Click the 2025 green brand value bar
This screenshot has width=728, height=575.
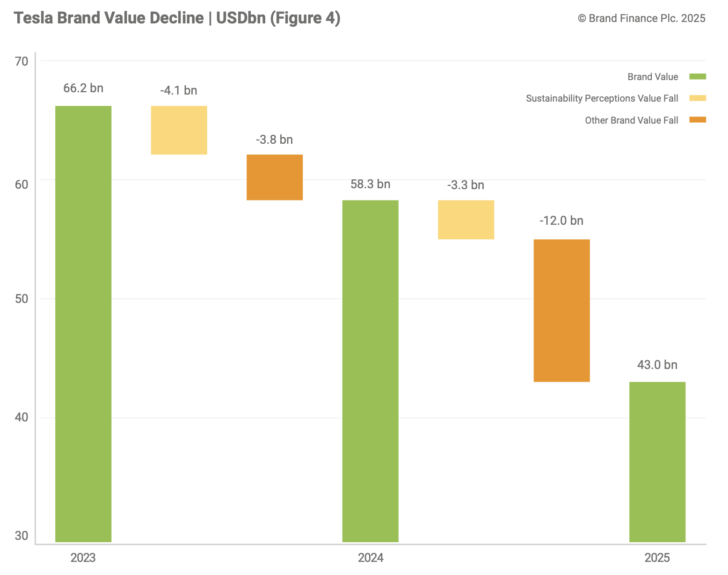(657, 461)
